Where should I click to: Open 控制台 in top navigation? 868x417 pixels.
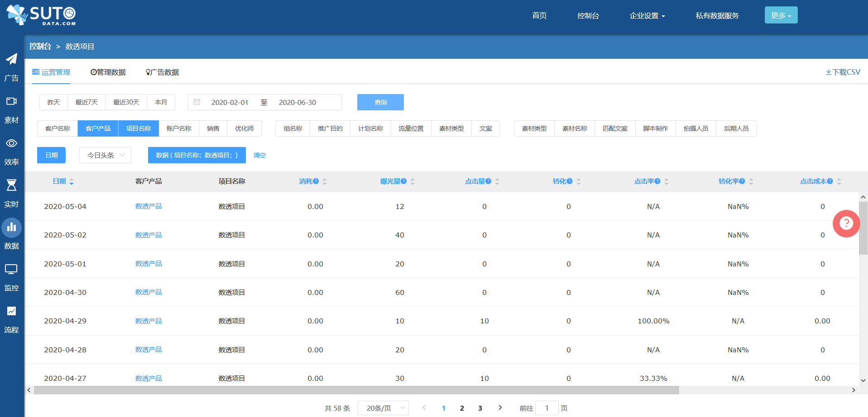pyautogui.click(x=588, y=15)
